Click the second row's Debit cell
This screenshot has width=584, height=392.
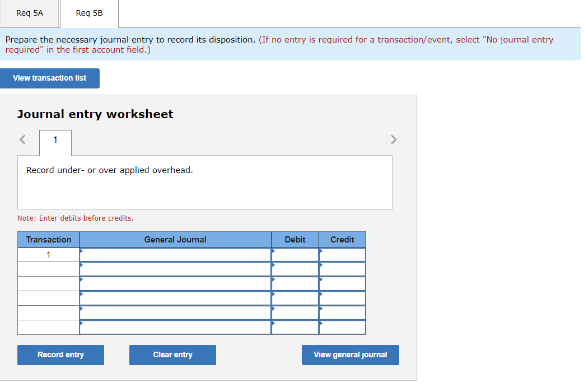[295, 269]
